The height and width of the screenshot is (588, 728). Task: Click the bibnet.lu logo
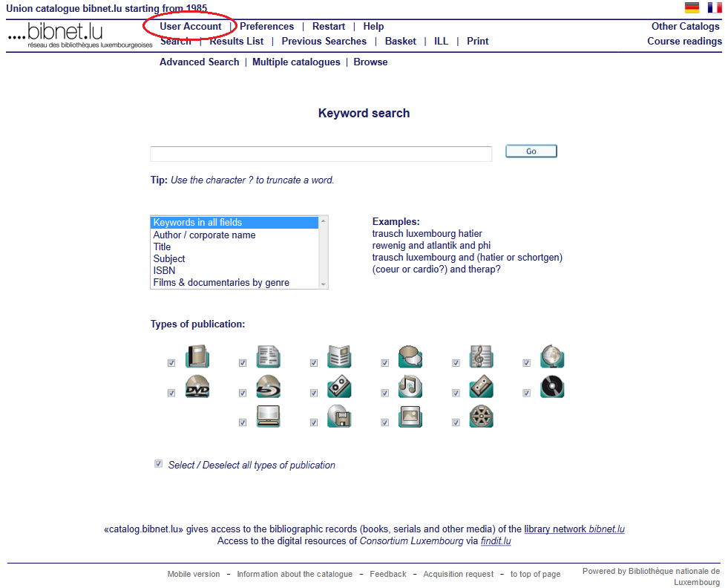click(x=80, y=36)
